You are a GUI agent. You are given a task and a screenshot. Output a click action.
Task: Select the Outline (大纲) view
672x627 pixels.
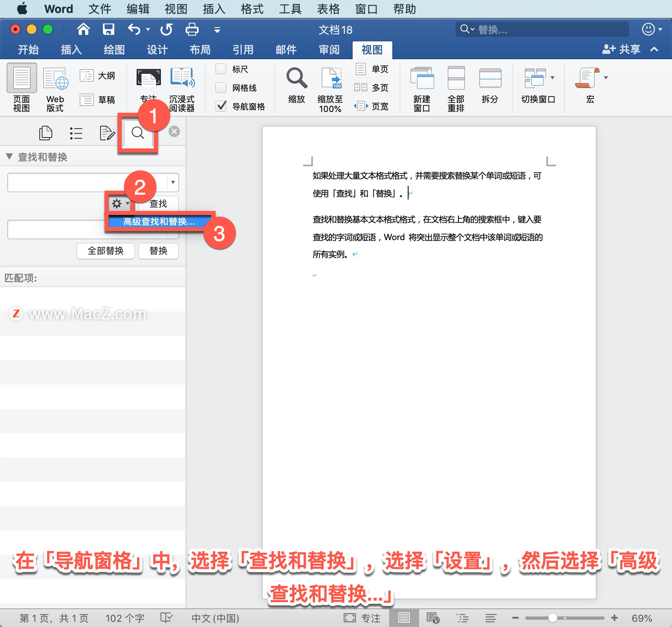pos(98,75)
